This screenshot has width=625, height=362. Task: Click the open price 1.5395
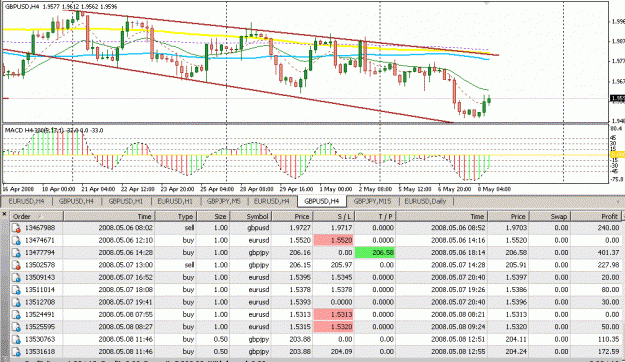point(299,277)
